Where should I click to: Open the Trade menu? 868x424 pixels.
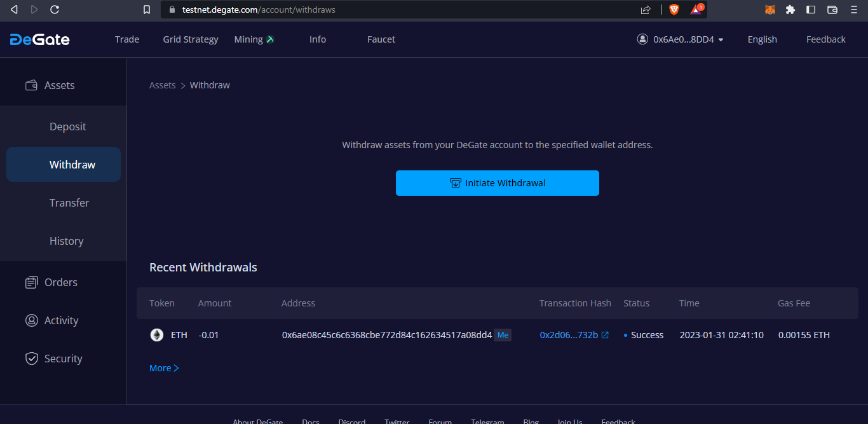point(127,39)
